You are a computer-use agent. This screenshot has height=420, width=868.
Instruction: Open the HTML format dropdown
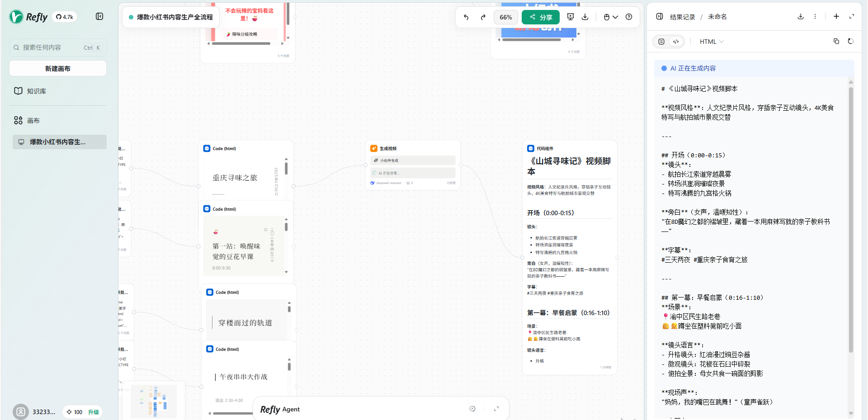pyautogui.click(x=711, y=42)
